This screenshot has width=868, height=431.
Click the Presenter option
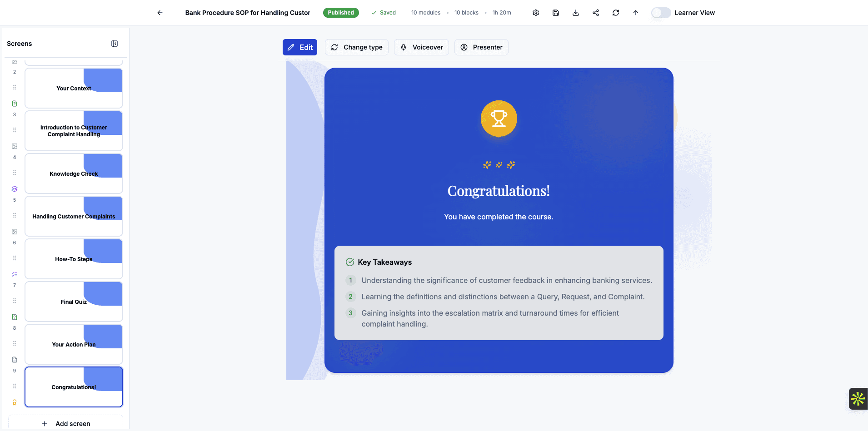pos(481,47)
